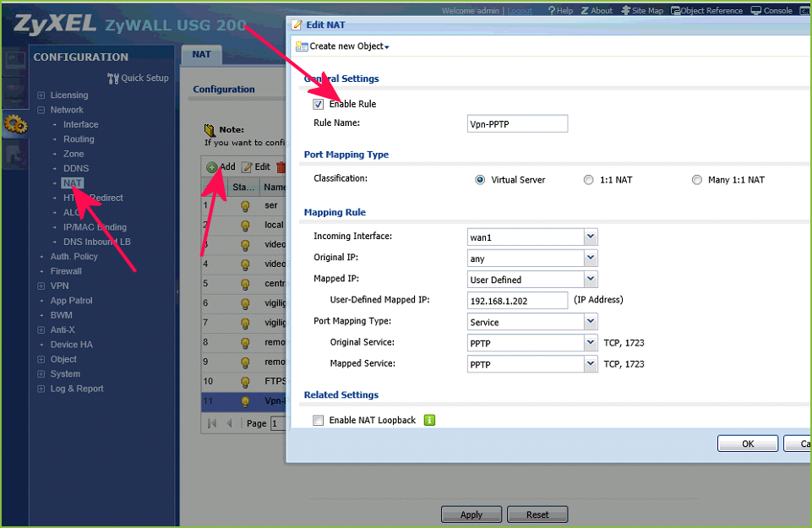Open the Zone menu item
Viewport: 812px width, 528px height.
tap(74, 154)
